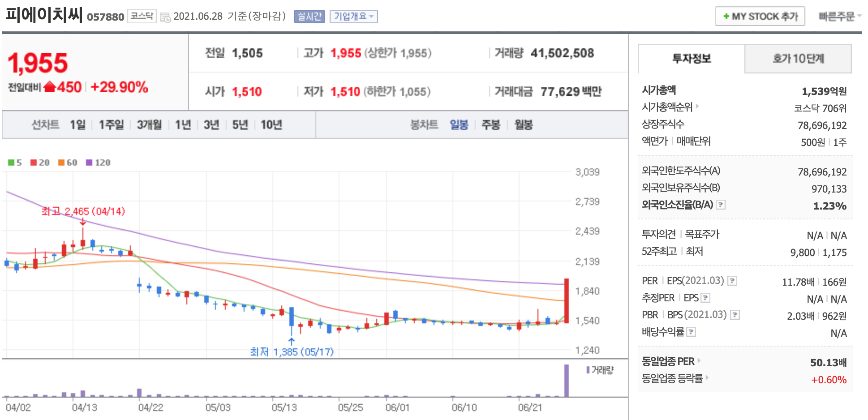Expand the 시가총액순위 link arrow

697,107
